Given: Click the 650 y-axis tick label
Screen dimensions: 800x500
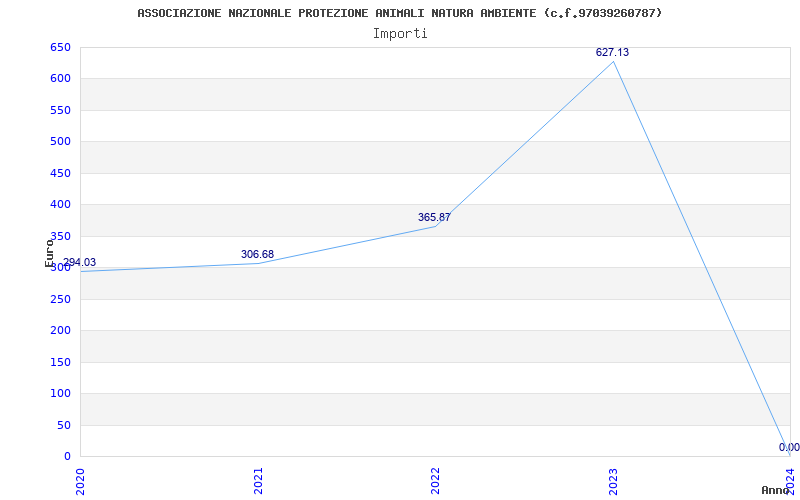Looking at the screenshot, I should pos(60,47).
